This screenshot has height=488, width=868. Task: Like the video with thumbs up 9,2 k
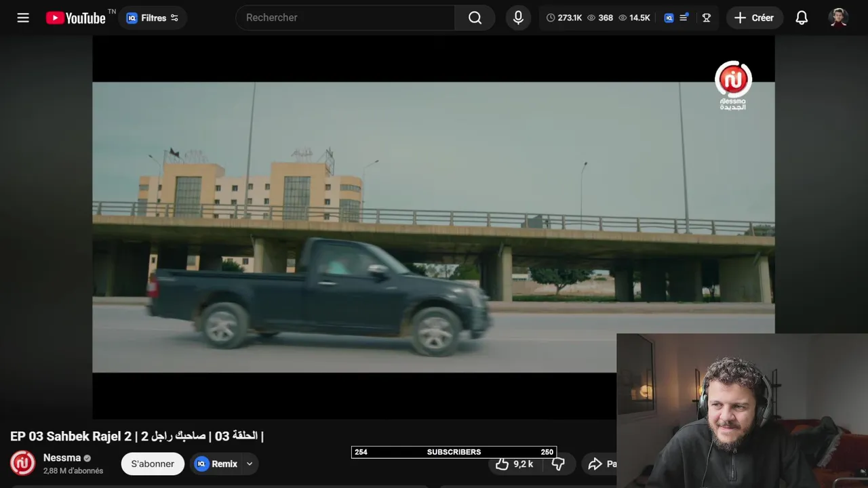pos(515,464)
